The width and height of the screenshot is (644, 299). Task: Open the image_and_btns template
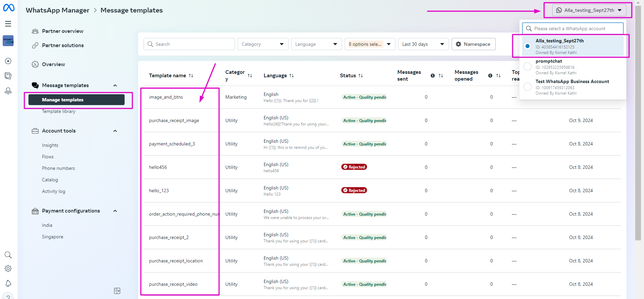click(166, 97)
